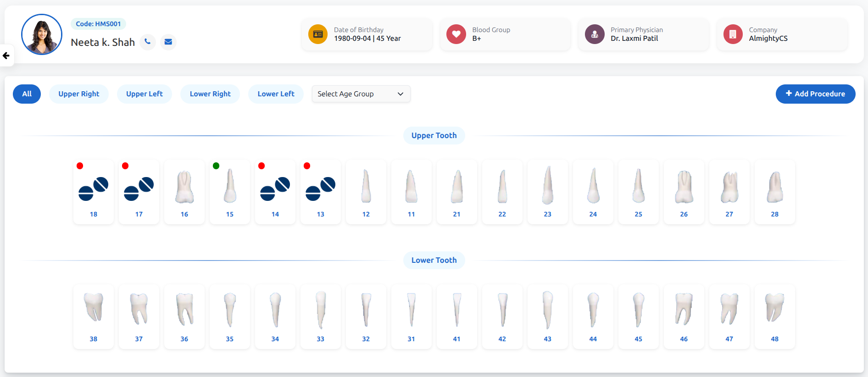The height and width of the screenshot is (377, 868).
Task: Click the phone call icon beside patient name
Action: (147, 42)
